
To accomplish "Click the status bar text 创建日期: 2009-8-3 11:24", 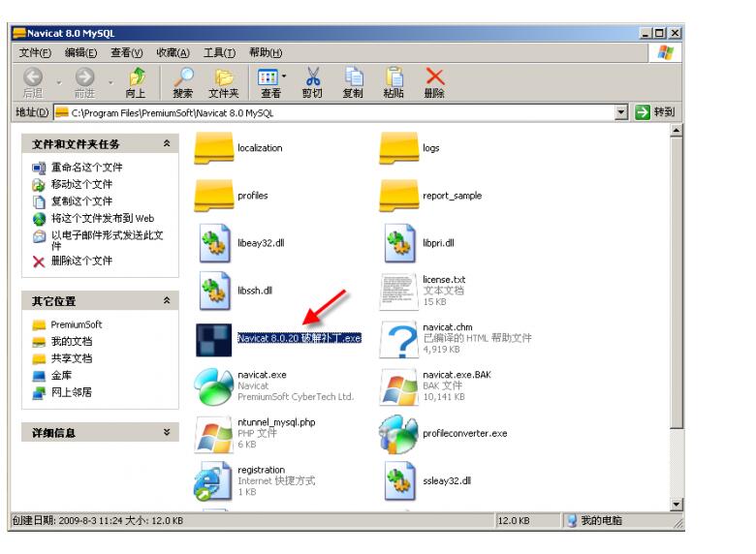I will 67,521.
